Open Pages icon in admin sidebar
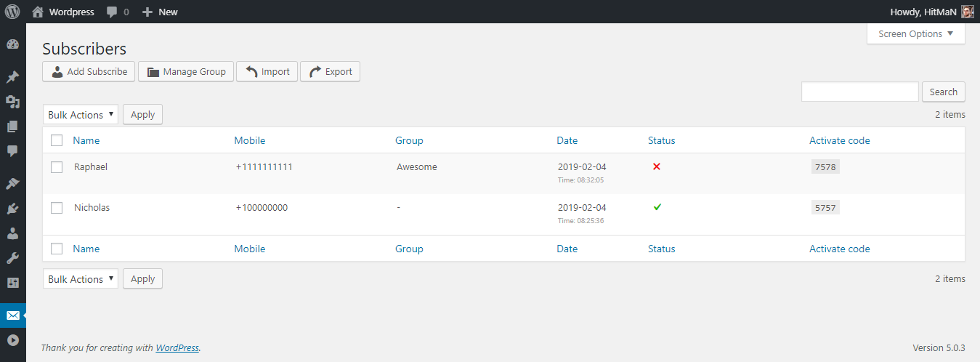This screenshot has width=980, height=362. pyautogui.click(x=12, y=126)
